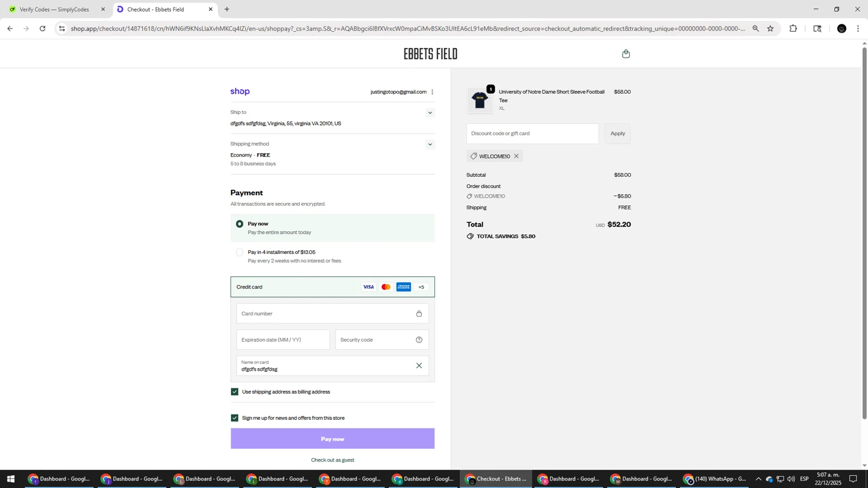
Task: Expand the Ship to address section
Action: click(x=430, y=113)
